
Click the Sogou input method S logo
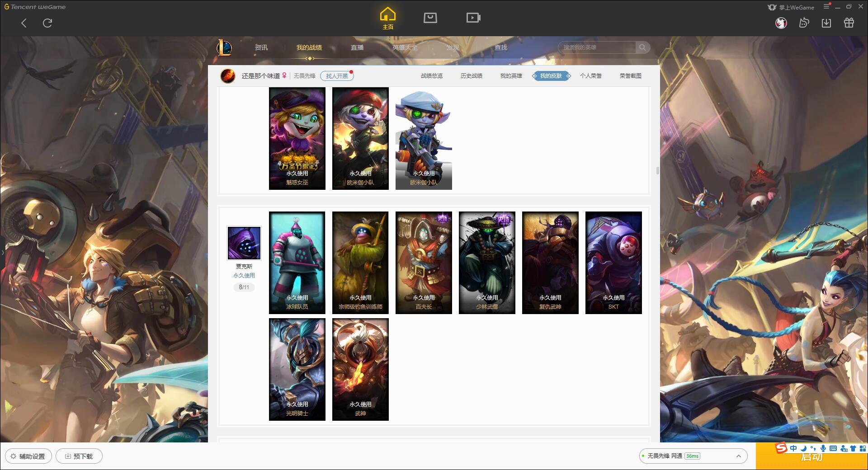781,448
